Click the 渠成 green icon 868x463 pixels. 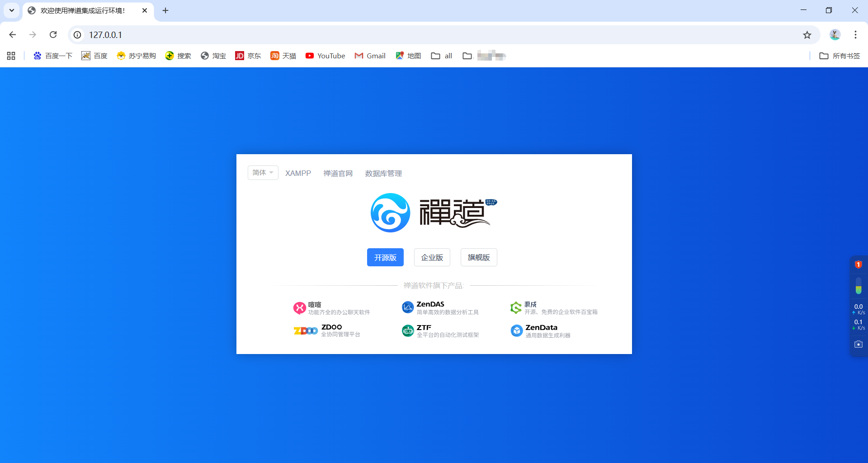point(516,308)
